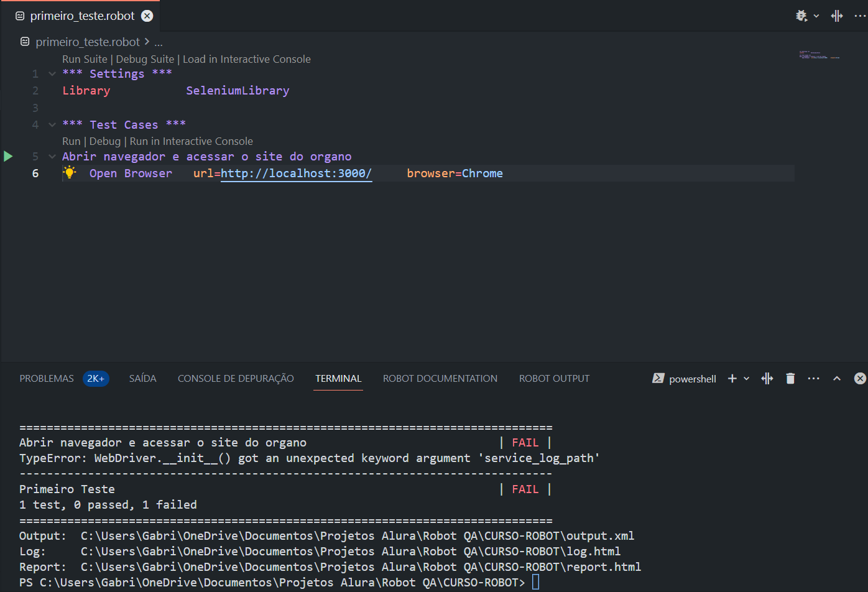Open the new terminal profile dropdown
868x592 pixels.
pos(747,379)
